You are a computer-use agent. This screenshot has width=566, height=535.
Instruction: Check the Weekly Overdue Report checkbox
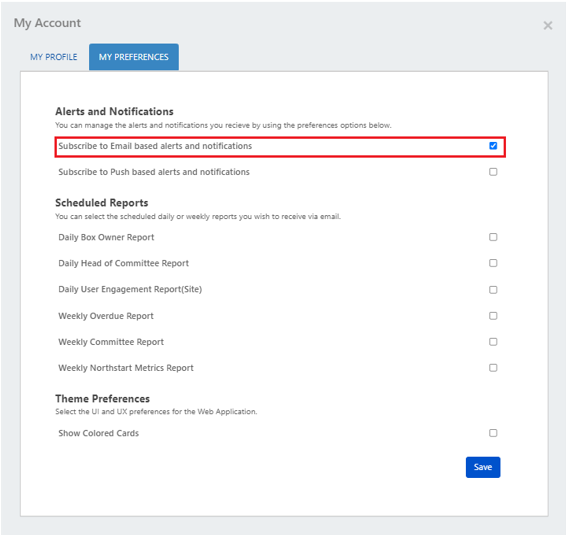(493, 316)
